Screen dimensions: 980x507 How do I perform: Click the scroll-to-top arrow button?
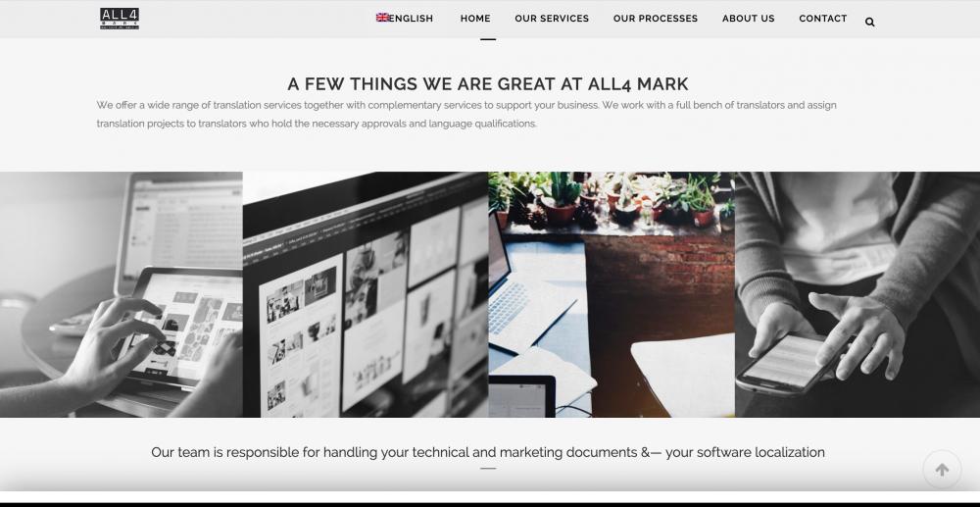(942, 470)
